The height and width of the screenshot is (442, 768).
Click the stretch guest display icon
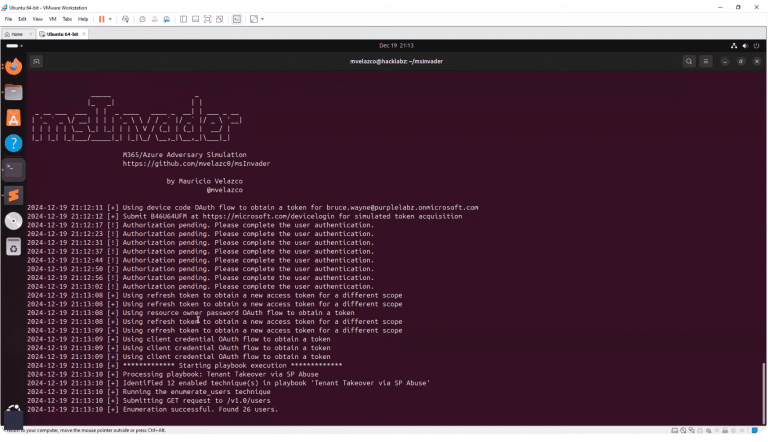(x=254, y=19)
